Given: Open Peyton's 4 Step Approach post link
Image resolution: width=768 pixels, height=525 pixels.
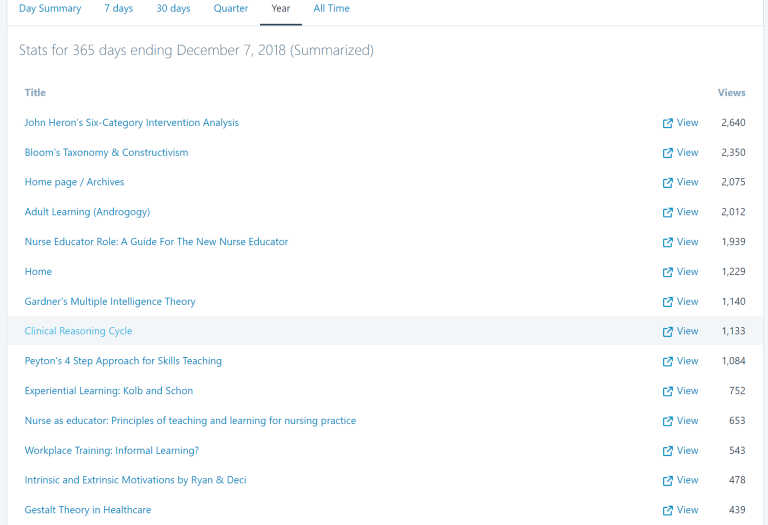Looking at the screenshot, I should (123, 361).
